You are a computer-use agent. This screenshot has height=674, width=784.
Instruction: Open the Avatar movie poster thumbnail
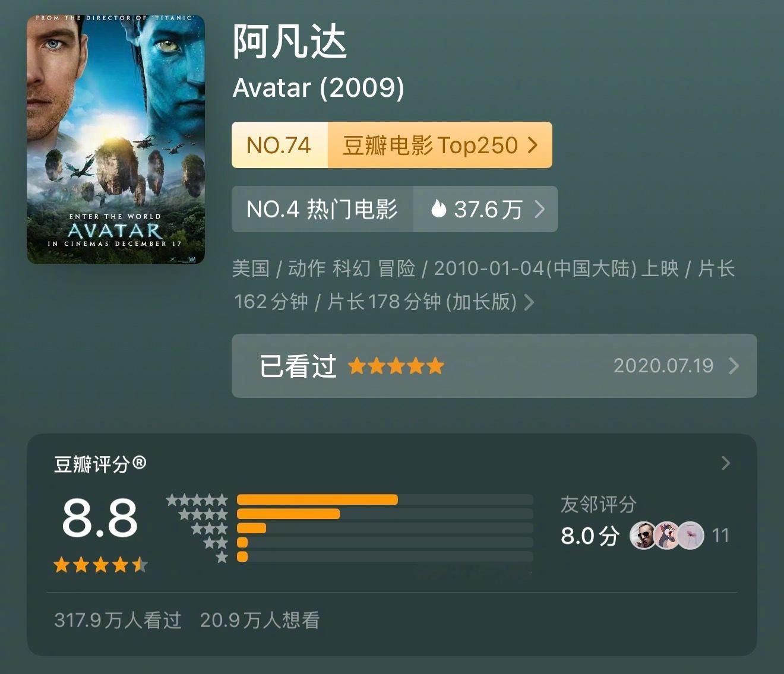[116, 140]
